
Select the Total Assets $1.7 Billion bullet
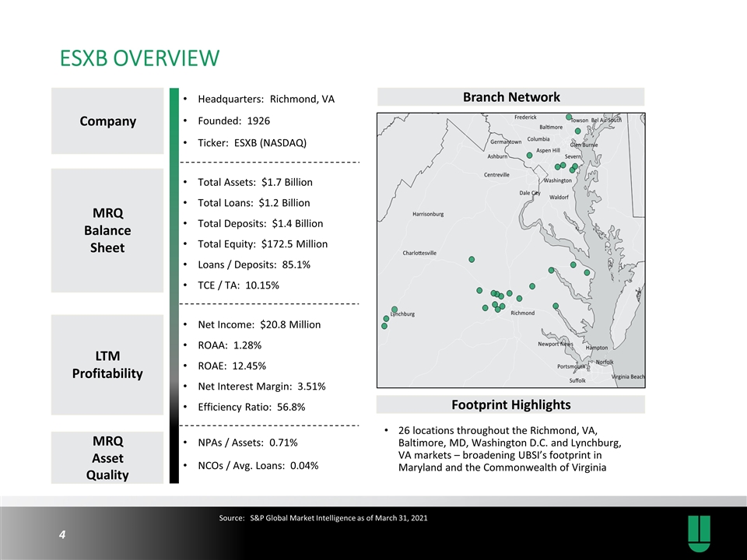tap(255, 182)
